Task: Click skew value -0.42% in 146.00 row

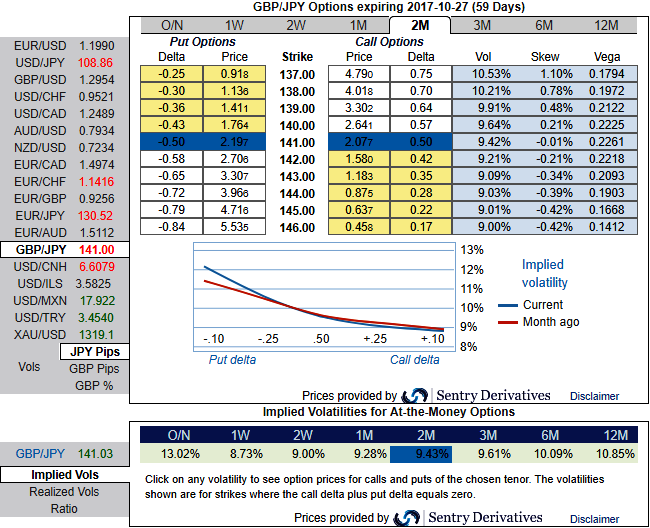Action: [x=554, y=227]
